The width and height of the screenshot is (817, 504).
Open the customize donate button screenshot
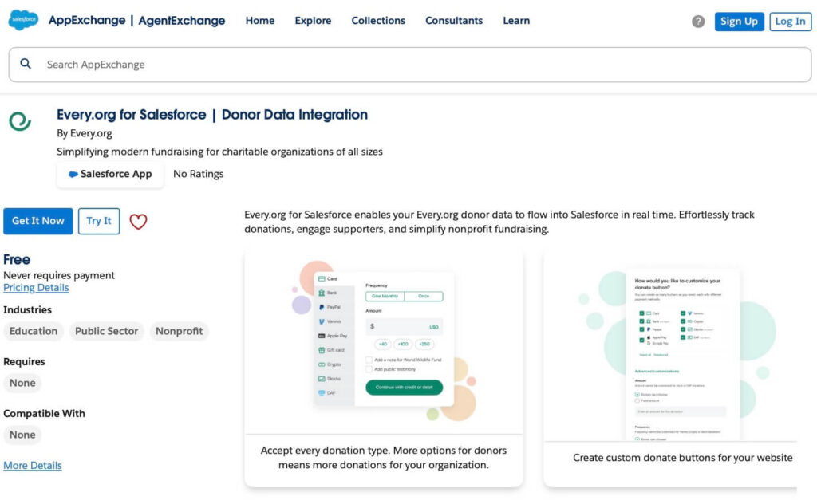coord(670,345)
